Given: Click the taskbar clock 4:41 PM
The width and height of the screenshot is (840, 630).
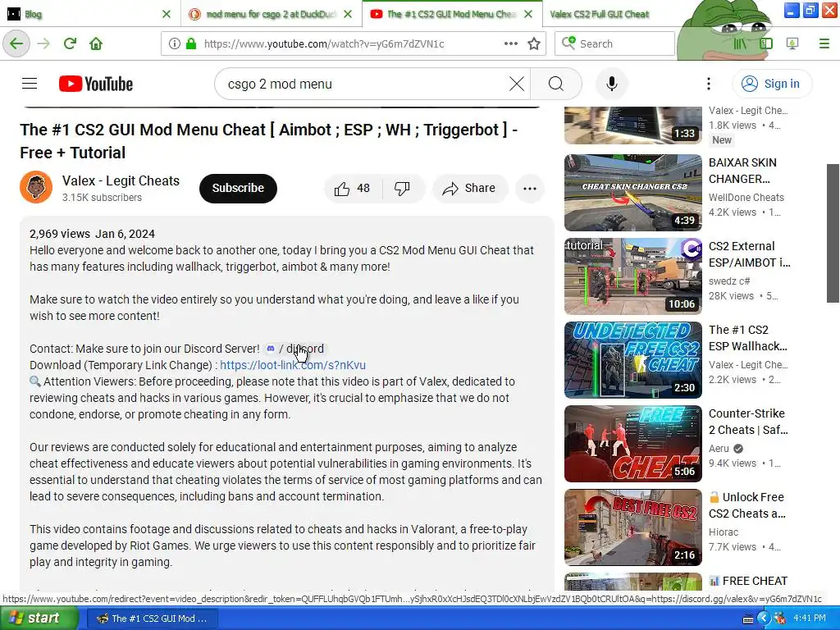Looking at the screenshot, I should coord(810,619).
